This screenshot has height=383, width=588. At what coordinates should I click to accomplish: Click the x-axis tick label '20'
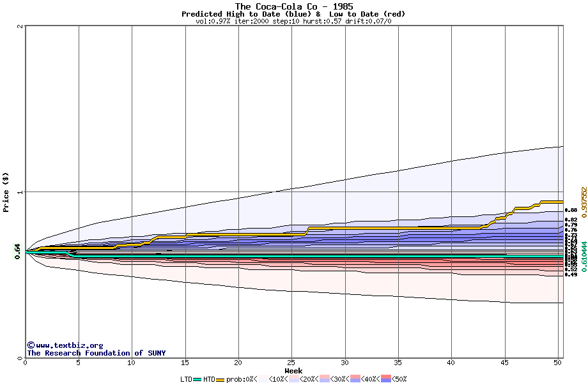[x=238, y=363]
